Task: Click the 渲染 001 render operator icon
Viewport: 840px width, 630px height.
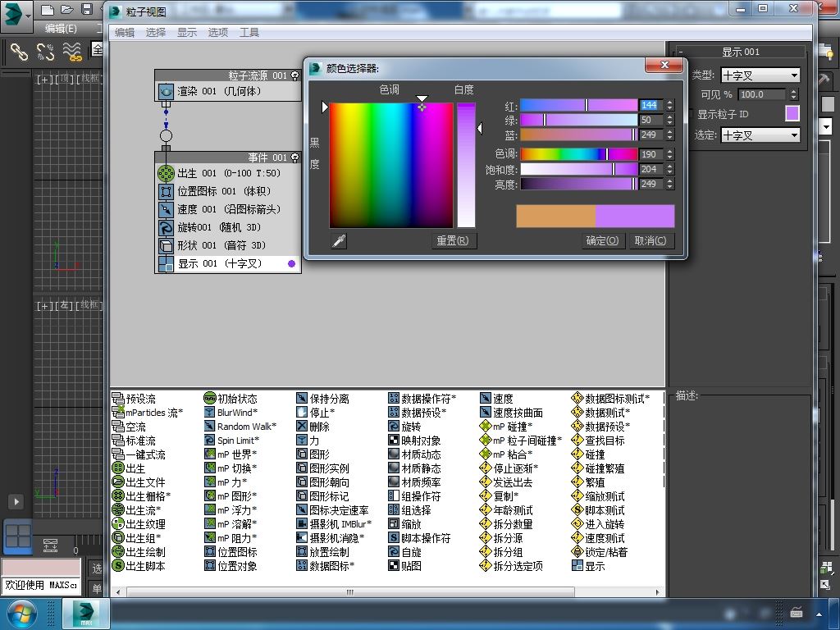Action: pos(166,92)
